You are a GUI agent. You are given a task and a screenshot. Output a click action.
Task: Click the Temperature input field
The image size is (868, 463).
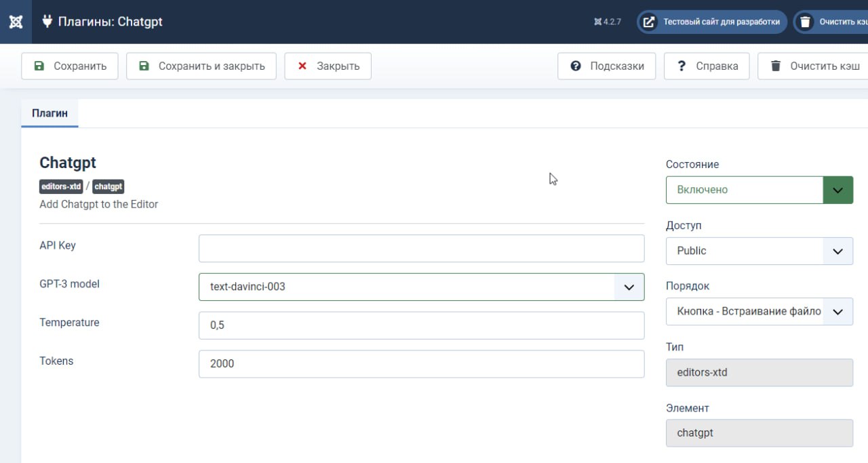(x=421, y=325)
